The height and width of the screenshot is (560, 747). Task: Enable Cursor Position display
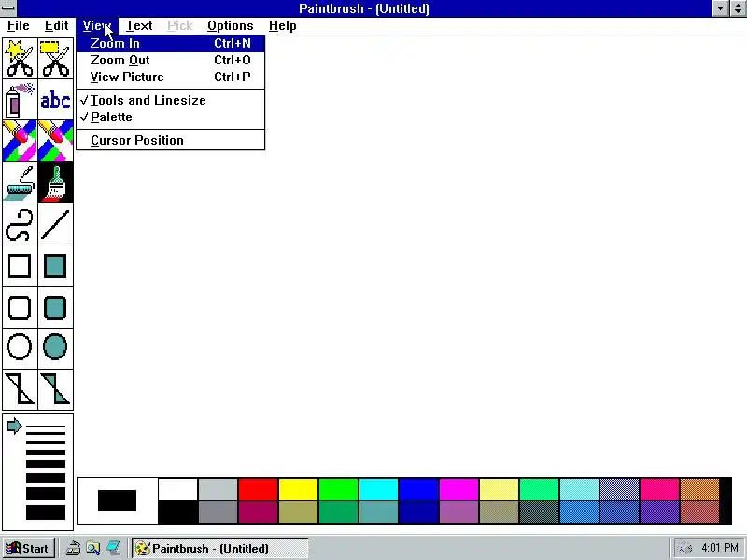click(171, 141)
